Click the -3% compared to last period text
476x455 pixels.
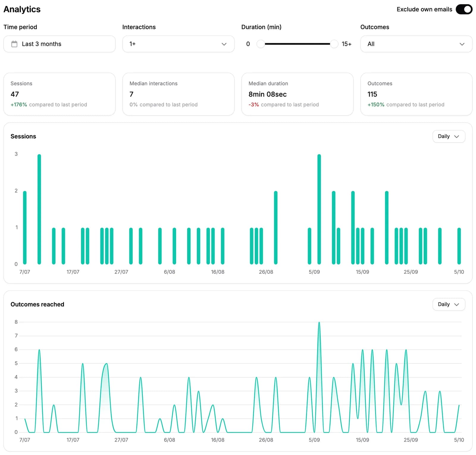point(284,104)
